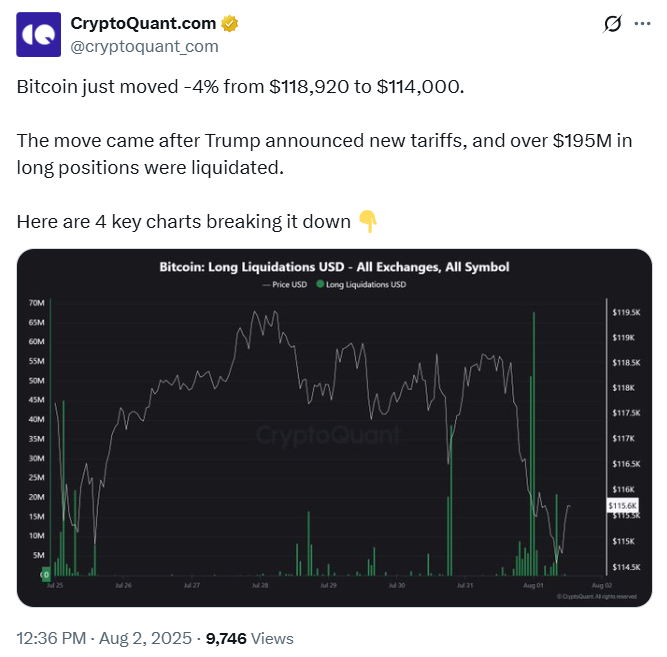The width and height of the screenshot is (667, 657).
Task: Click the CryptoQuant profile avatar
Action: pos(38,34)
